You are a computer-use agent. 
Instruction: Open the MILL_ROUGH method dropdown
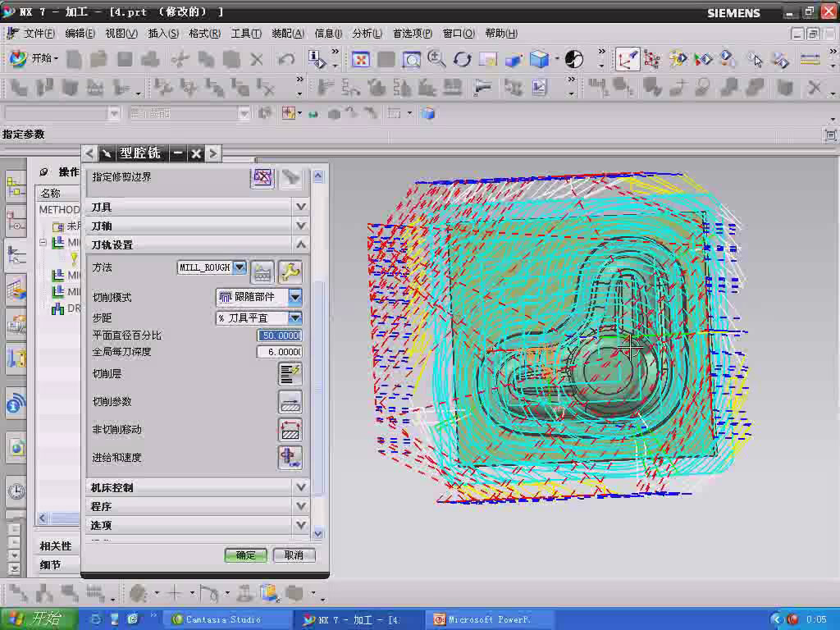(240, 267)
